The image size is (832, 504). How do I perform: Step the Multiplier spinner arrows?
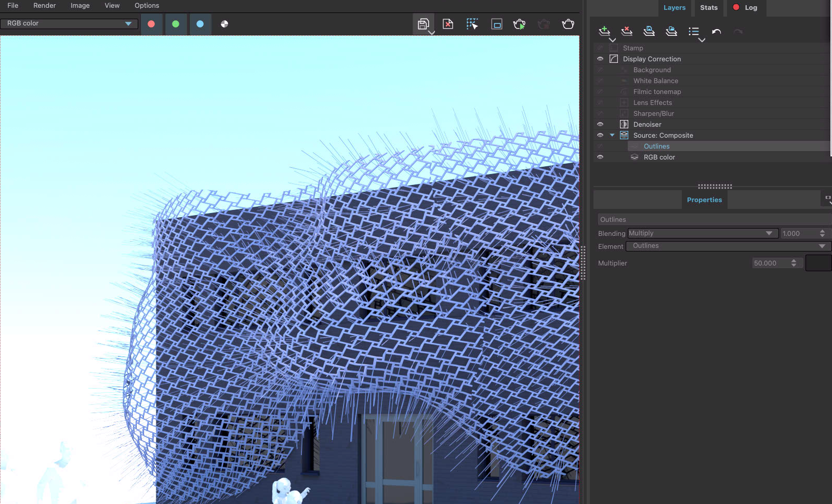(x=794, y=263)
